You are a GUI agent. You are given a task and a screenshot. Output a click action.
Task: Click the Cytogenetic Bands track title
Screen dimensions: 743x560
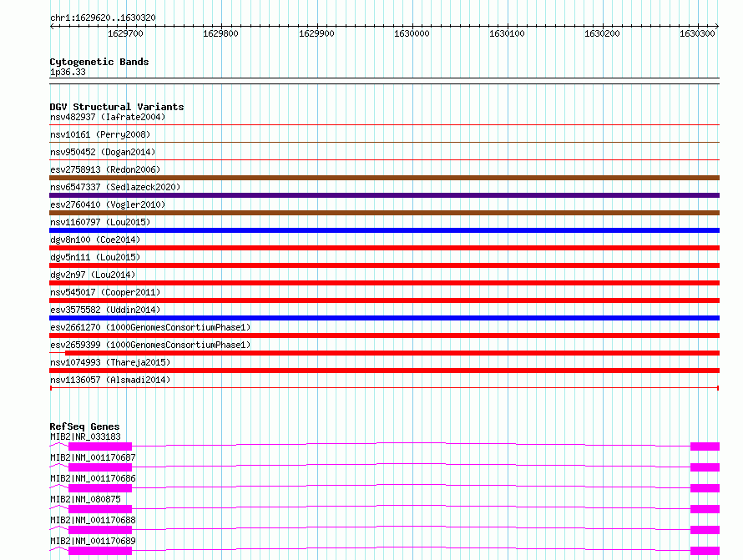(99, 62)
